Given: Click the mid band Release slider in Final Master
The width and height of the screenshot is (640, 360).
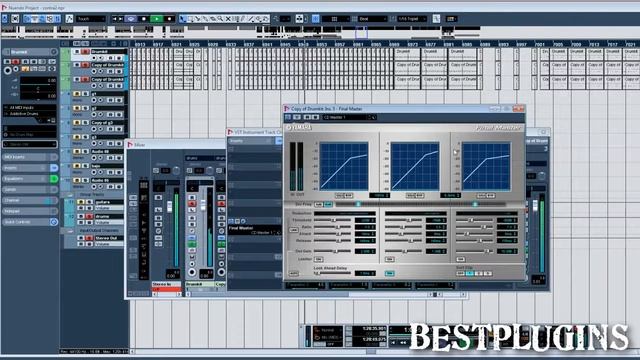Looking at the screenshot, I should pyautogui.click(x=403, y=241).
